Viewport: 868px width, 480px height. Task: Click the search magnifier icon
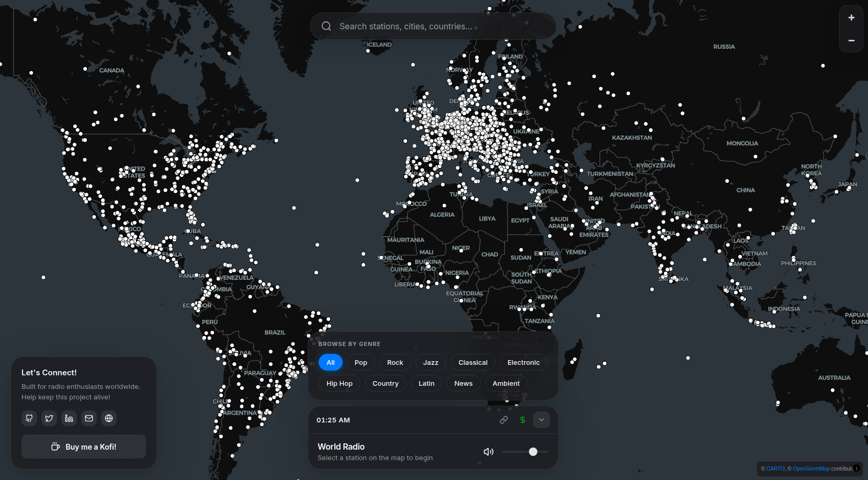click(326, 26)
